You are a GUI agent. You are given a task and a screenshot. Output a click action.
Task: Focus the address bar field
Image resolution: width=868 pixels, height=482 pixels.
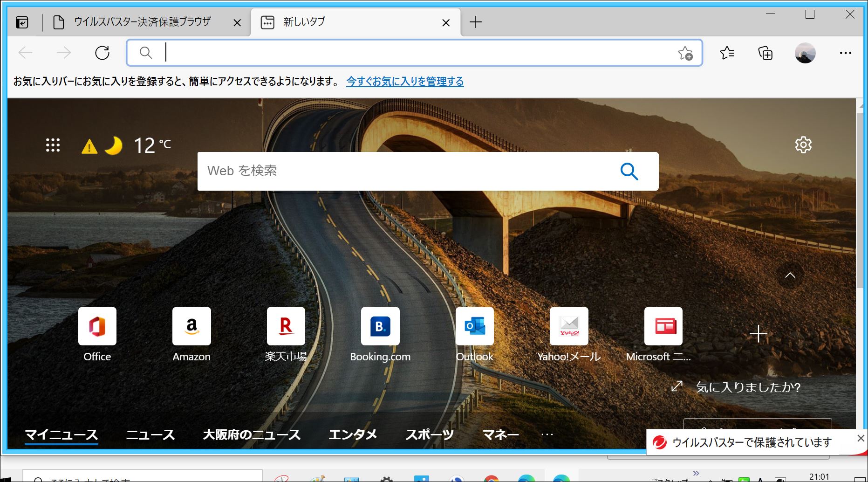pyautogui.click(x=414, y=53)
